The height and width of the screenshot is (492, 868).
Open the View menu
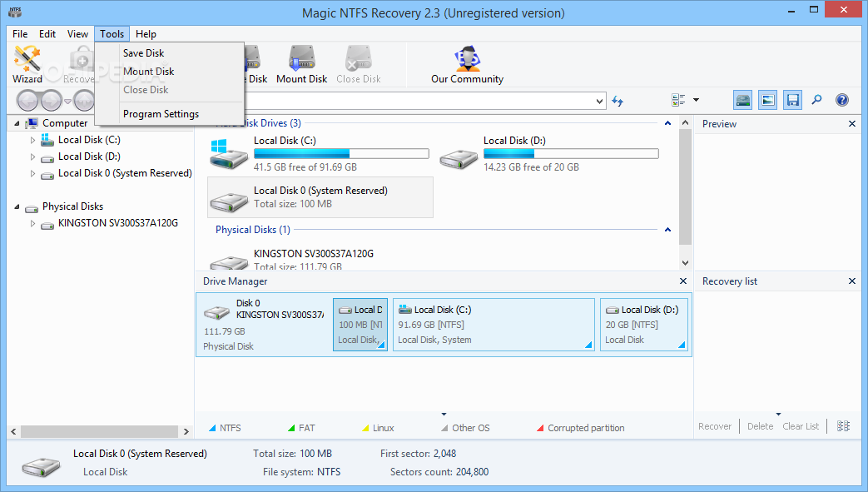[x=77, y=34]
